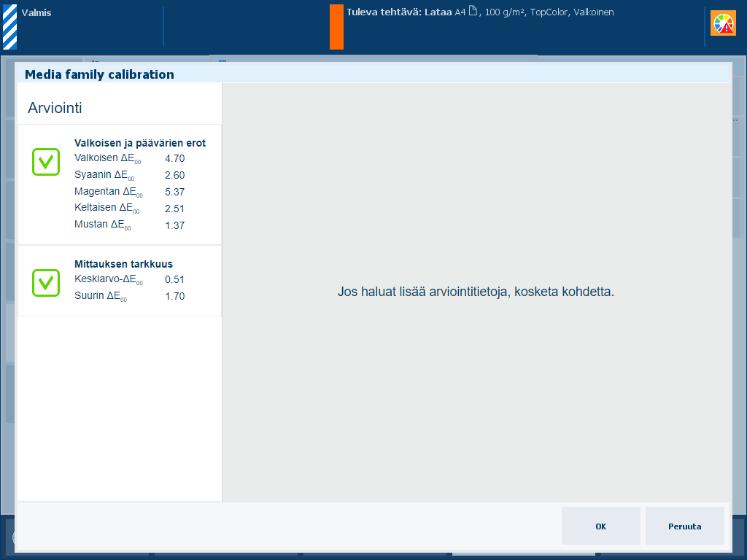Click the Mustan ΔE value 1.37
Image resolution: width=747 pixels, height=560 pixels.
click(x=174, y=225)
